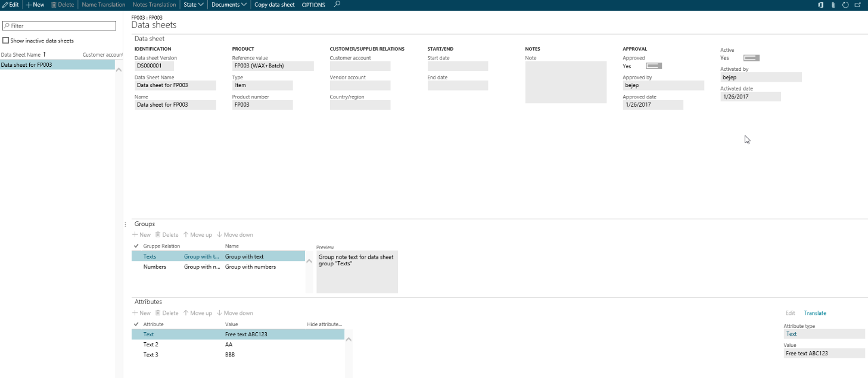Expand the Documents dropdown menu

(x=229, y=5)
